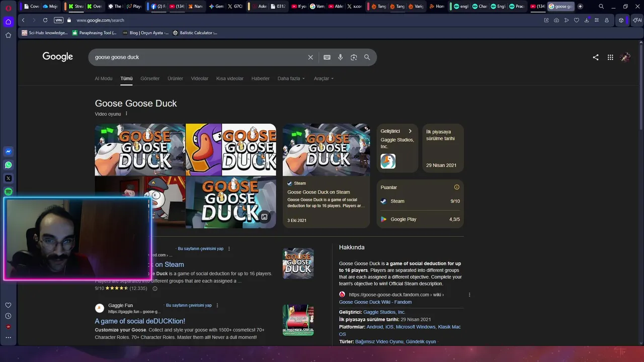Open the A game of social deDUCKtion! result
The image size is (644, 362).
click(140, 321)
